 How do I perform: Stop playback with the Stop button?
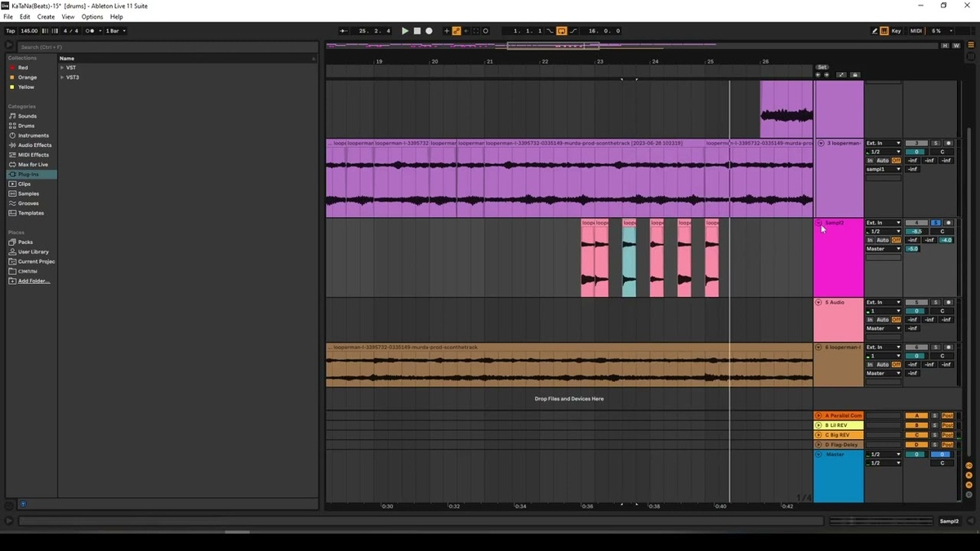click(x=416, y=31)
